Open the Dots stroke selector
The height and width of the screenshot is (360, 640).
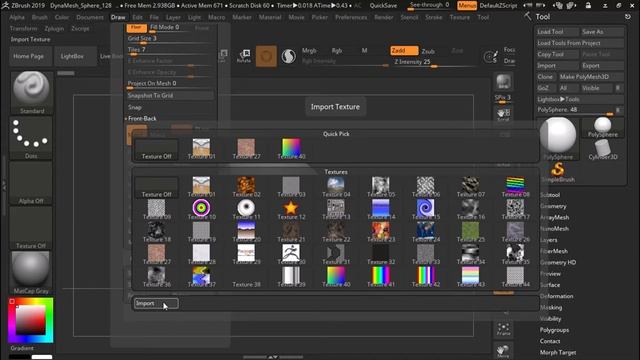(x=31, y=138)
